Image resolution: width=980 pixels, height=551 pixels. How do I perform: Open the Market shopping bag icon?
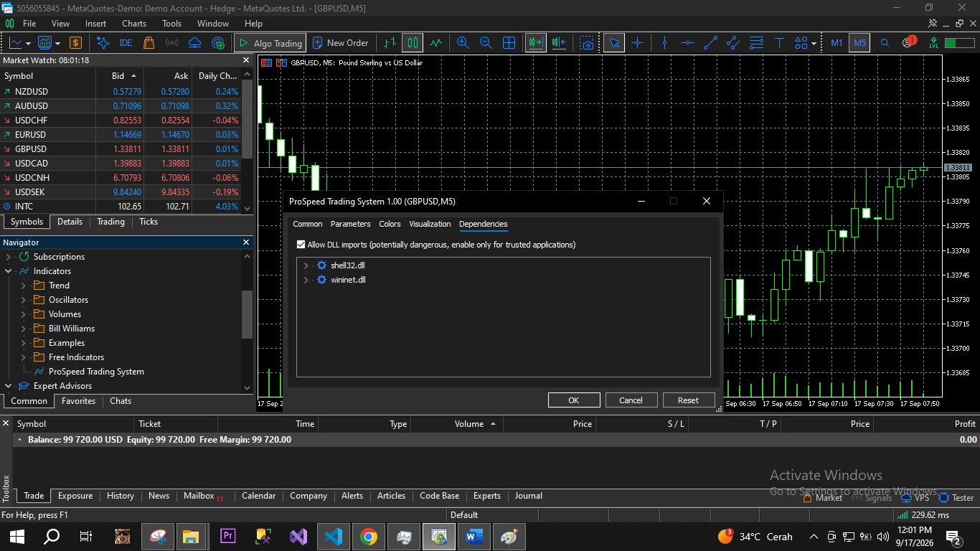149,43
